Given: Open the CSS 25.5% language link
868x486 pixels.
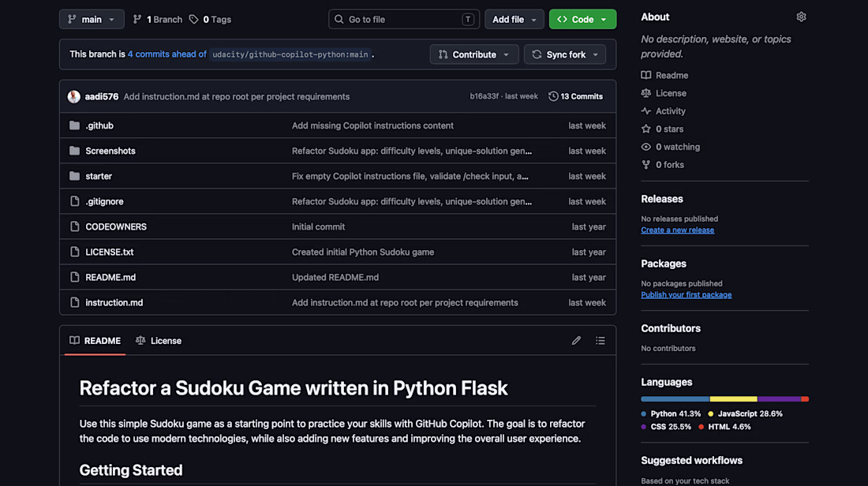Looking at the screenshot, I should click(666, 427).
